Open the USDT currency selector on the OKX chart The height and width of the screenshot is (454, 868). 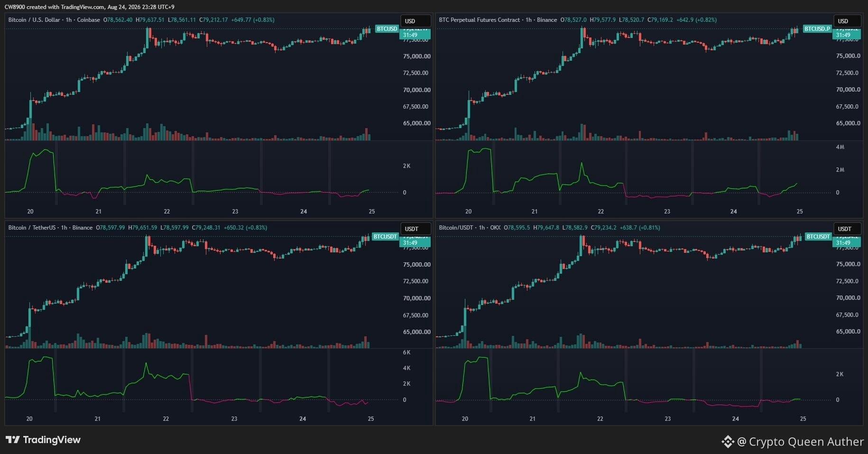[848, 229]
